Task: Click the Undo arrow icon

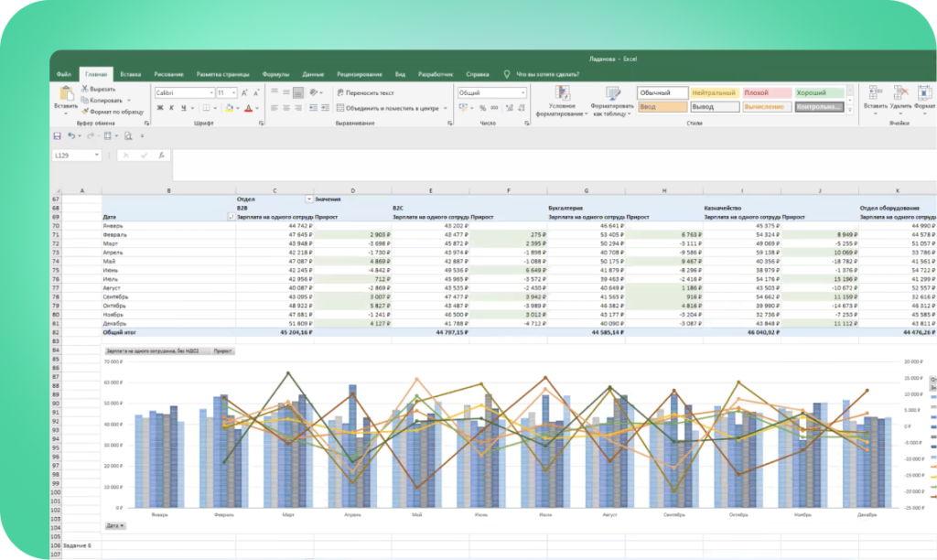Action: pyautogui.click(x=71, y=135)
